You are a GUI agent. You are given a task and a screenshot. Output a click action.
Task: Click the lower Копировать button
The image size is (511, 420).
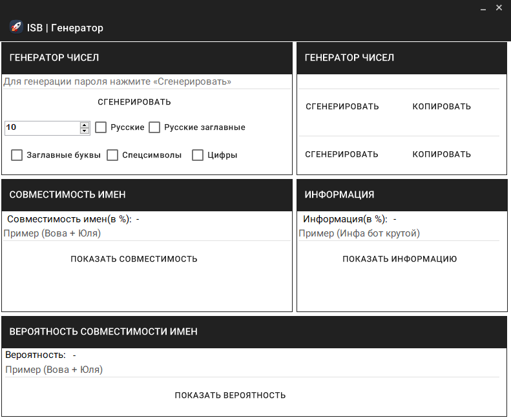(442, 154)
